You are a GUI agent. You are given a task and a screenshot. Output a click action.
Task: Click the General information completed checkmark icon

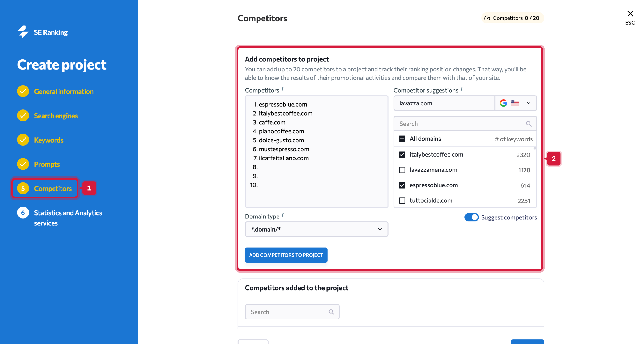click(23, 91)
